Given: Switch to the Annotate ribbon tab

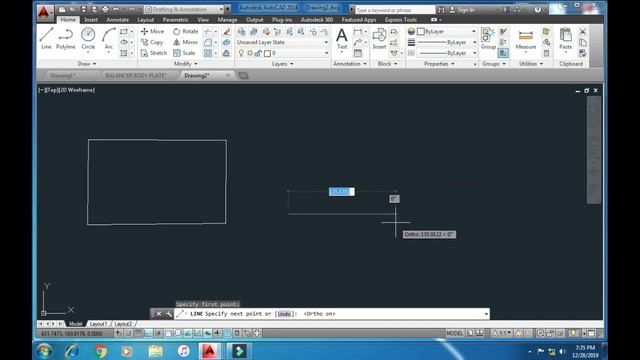Looking at the screenshot, I should point(118,20).
